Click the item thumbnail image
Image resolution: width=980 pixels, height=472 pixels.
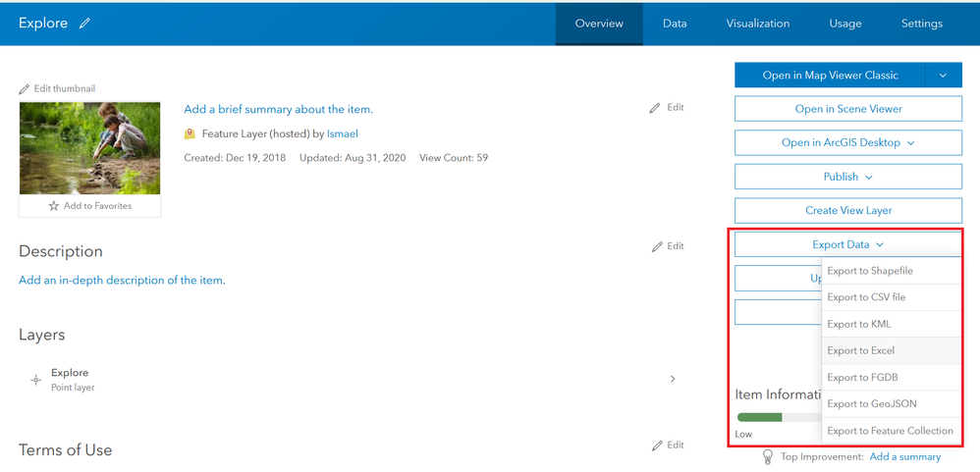pyautogui.click(x=89, y=147)
